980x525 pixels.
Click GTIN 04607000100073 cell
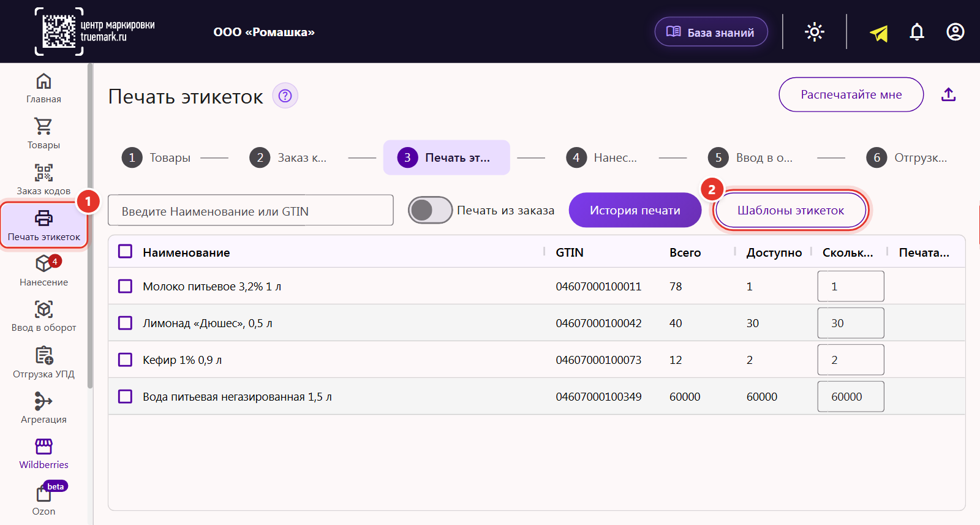(x=598, y=360)
